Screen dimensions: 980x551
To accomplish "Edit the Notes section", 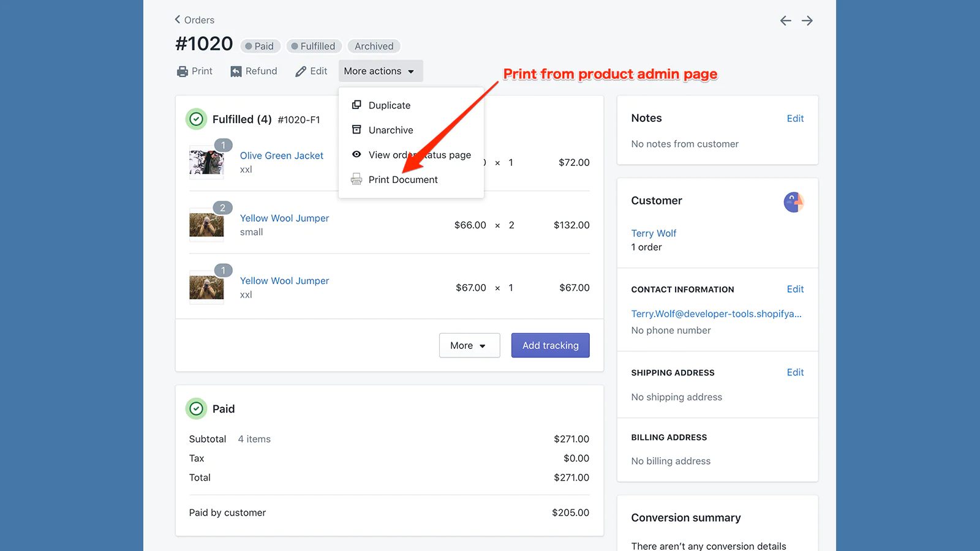I will pos(795,118).
